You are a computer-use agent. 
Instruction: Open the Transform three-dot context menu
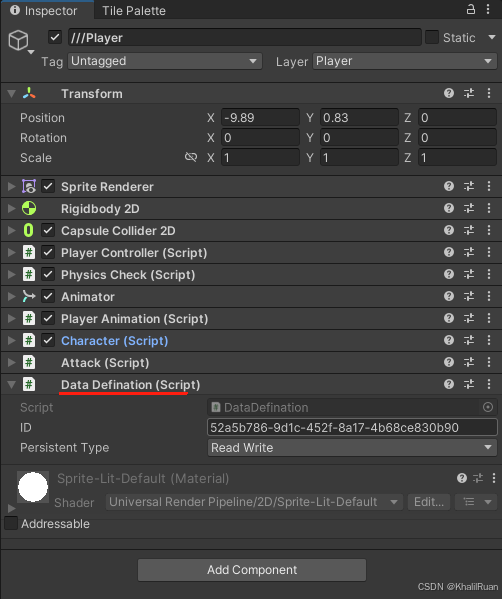(x=489, y=93)
